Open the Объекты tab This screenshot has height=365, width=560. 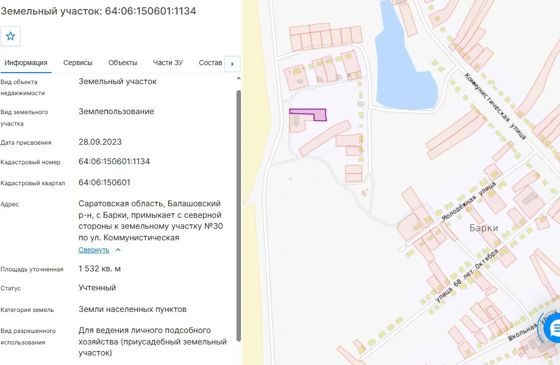(122, 62)
